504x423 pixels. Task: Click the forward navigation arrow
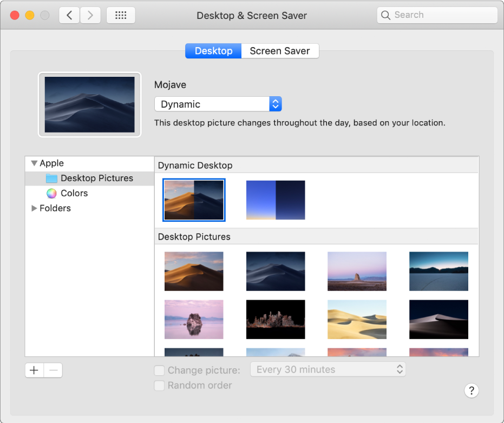coord(90,15)
